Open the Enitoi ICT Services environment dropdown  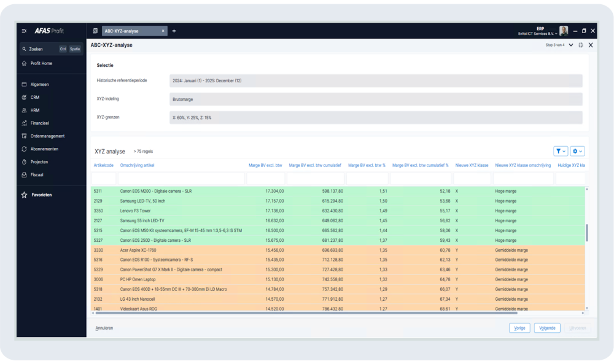(537, 34)
